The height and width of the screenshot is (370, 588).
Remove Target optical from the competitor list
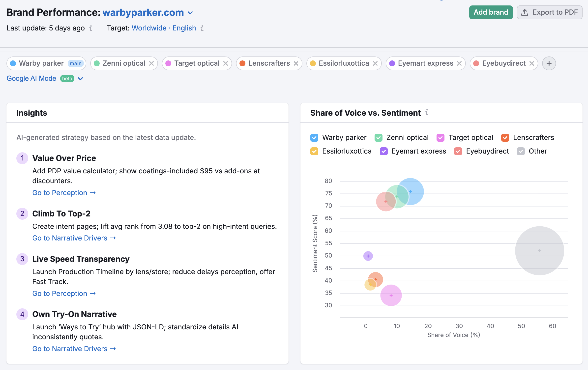pyautogui.click(x=225, y=63)
